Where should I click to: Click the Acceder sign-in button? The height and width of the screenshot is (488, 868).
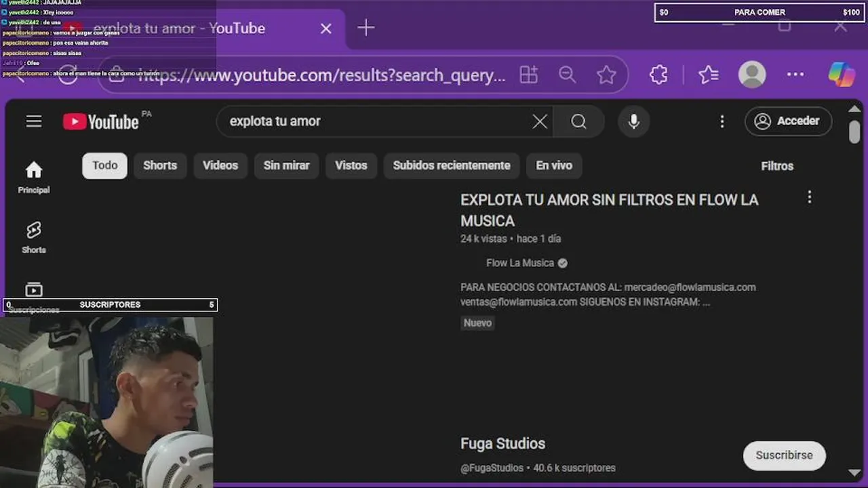(788, 121)
